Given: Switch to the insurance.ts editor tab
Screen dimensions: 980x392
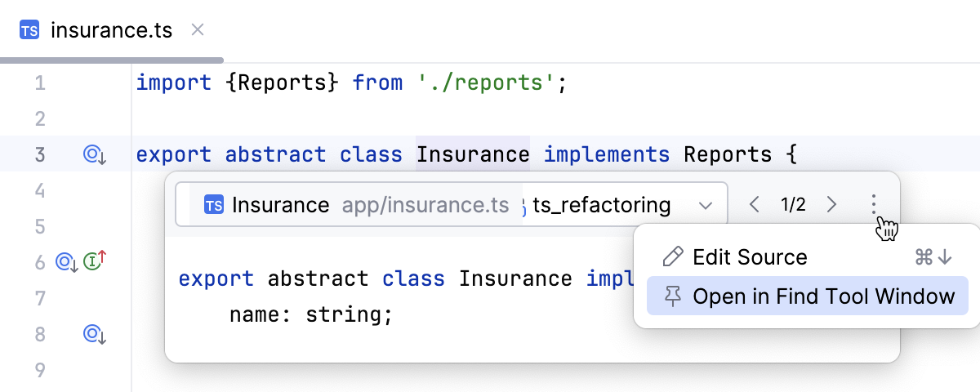Looking at the screenshot, I should [x=111, y=31].
